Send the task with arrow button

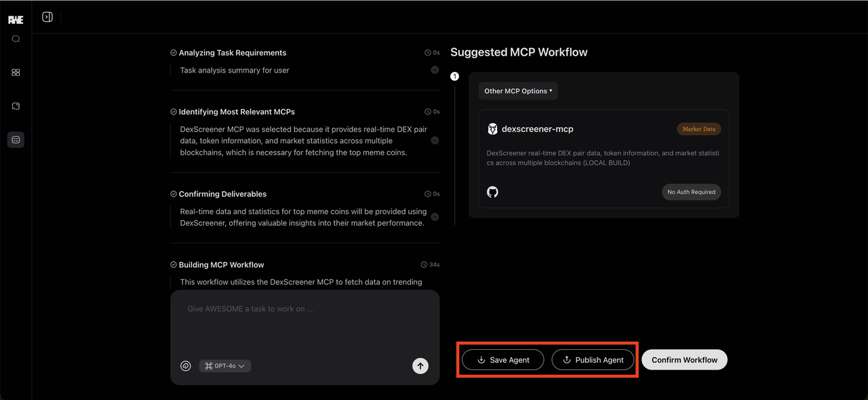420,366
